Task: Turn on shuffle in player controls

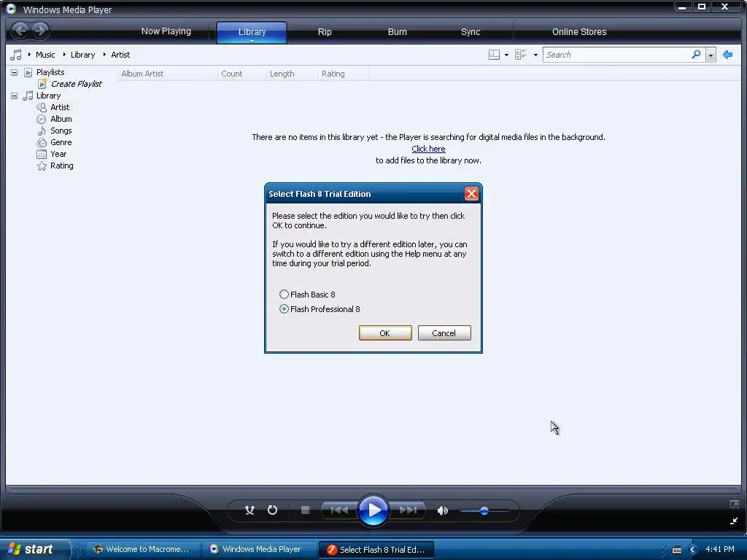Action: (249, 510)
